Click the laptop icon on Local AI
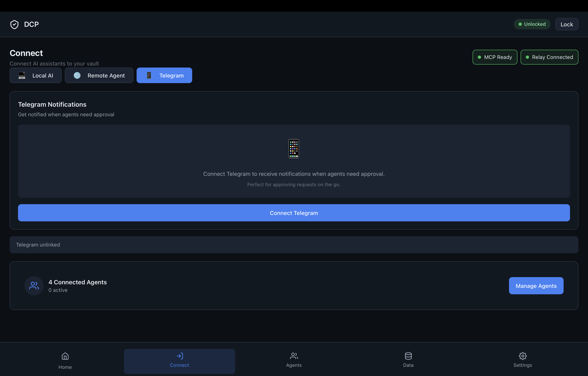This screenshot has height=376, width=588. pos(22,76)
